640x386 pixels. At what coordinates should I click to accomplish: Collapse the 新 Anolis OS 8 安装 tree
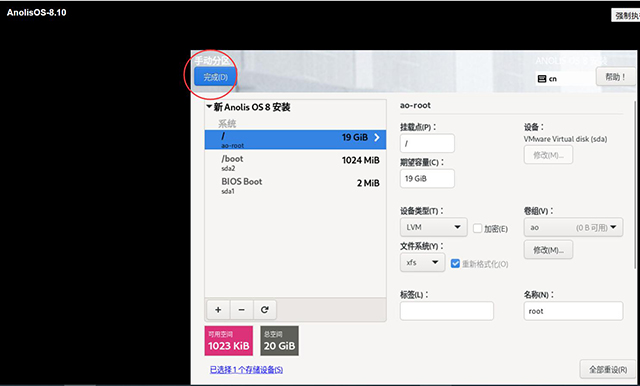209,107
